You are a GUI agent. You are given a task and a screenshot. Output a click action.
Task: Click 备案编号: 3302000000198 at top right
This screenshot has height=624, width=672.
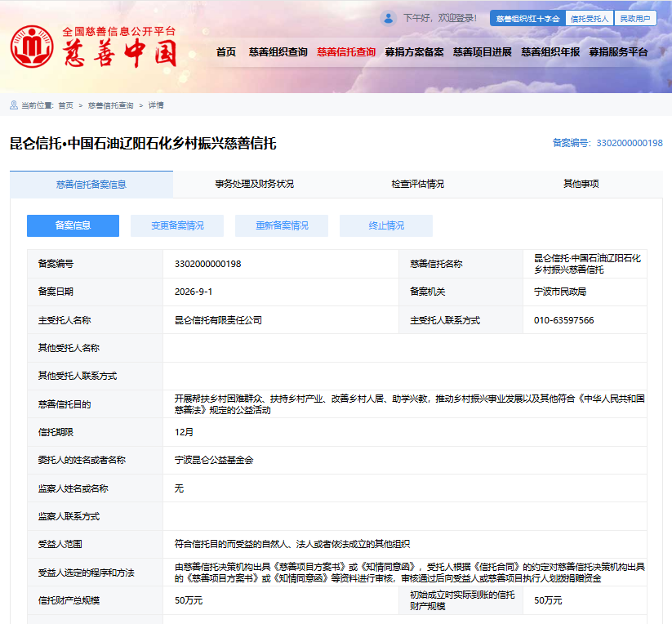coord(607,143)
